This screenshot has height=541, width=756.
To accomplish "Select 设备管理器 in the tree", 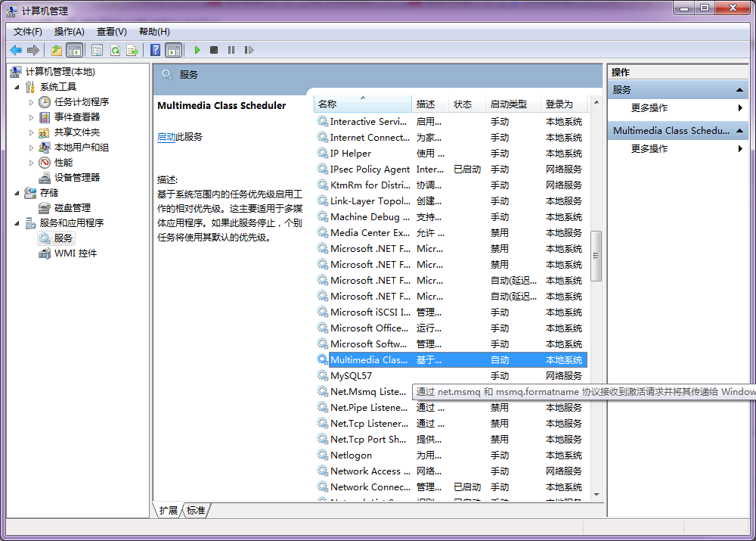I will tap(77, 177).
